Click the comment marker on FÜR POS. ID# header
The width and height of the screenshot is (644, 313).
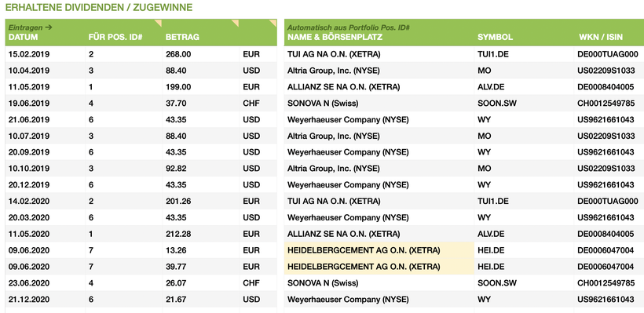(x=159, y=22)
